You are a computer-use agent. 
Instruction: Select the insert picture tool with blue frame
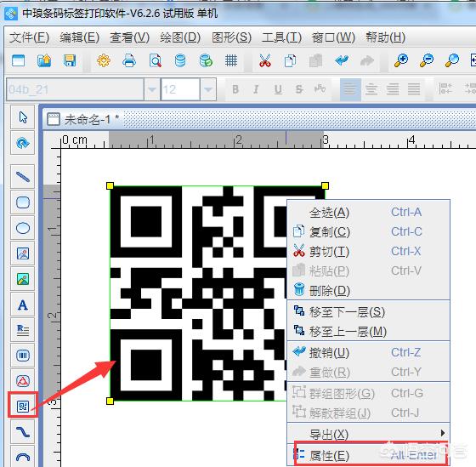tap(23, 253)
